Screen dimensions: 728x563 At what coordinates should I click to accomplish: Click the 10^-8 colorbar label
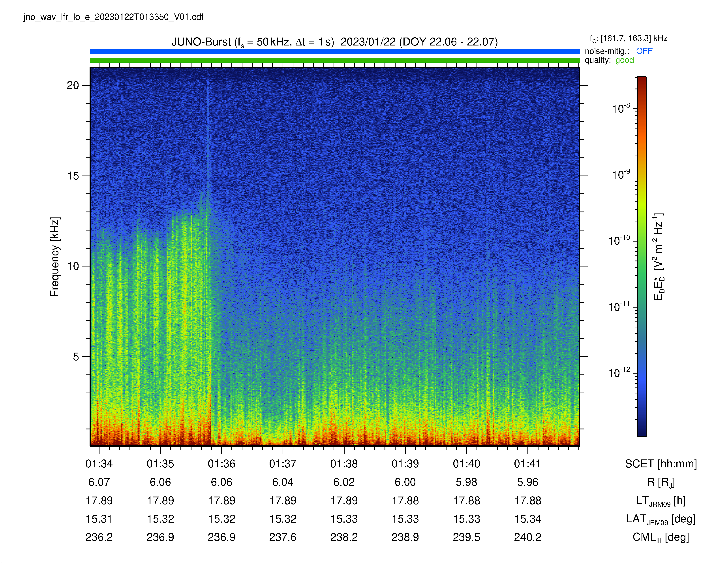point(621,108)
